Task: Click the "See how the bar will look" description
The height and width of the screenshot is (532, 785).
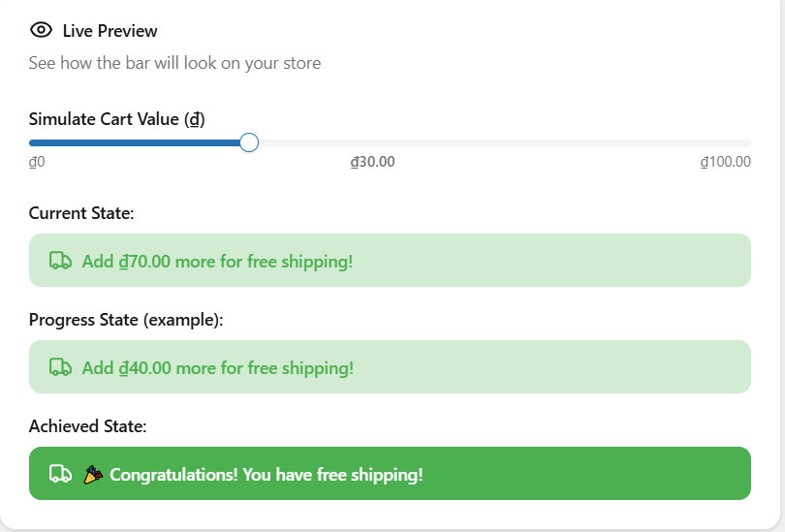Action: (x=174, y=63)
